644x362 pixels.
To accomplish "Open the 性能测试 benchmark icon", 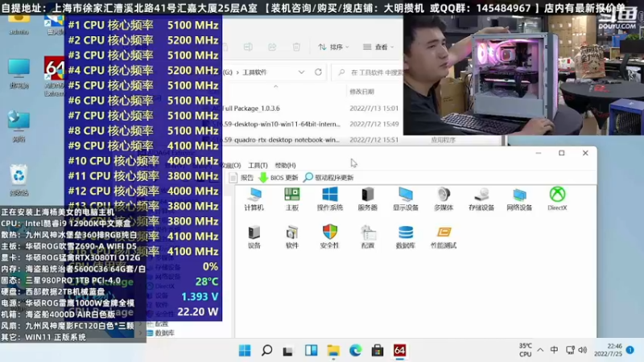I will [x=444, y=237].
